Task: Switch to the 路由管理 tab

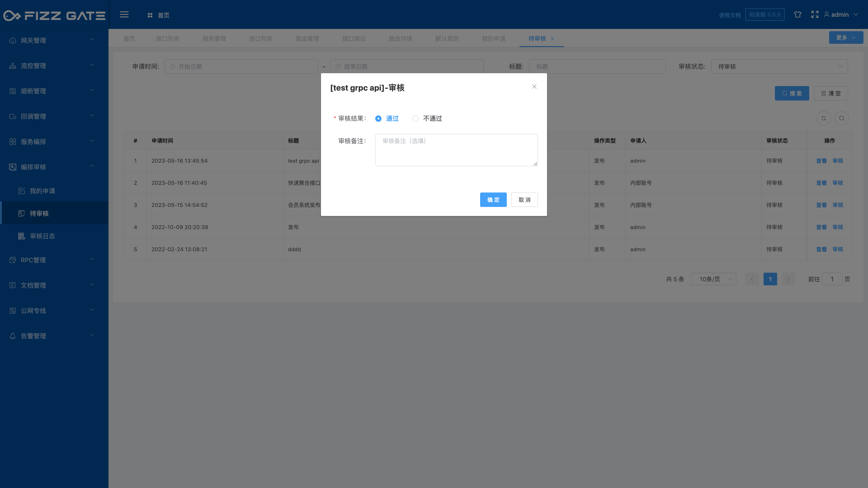Action: 307,39
